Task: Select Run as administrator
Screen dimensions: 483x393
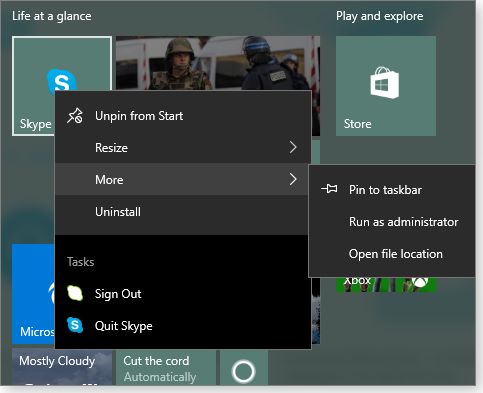Action: [x=392, y=222]
